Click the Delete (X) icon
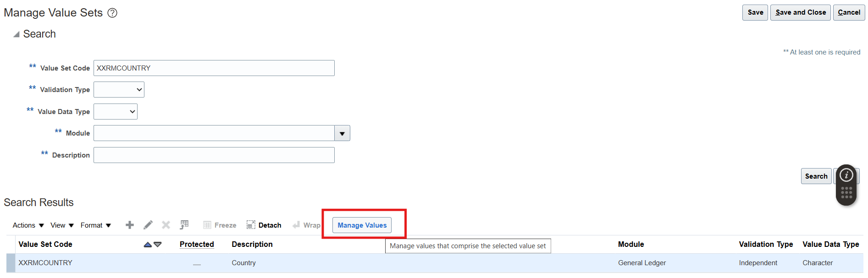The width and height of the screenshot is (868, 278). [x=166, y=225]
